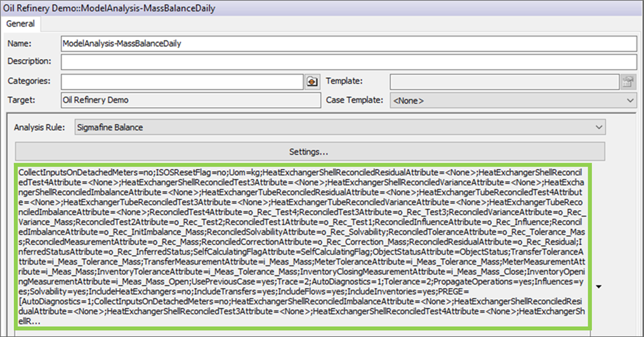Click the Target label
Screen dimensions: 644x337
click(20, 100)
